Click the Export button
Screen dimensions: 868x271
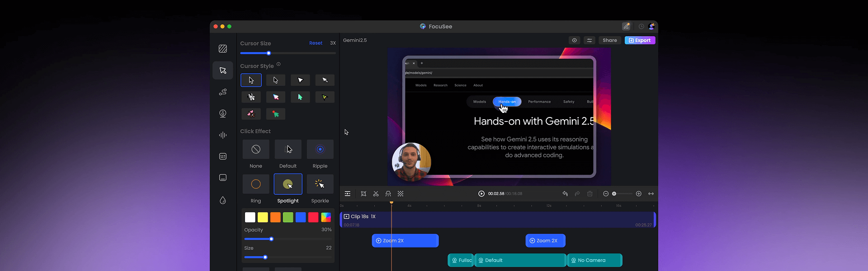tap(640, 40)
